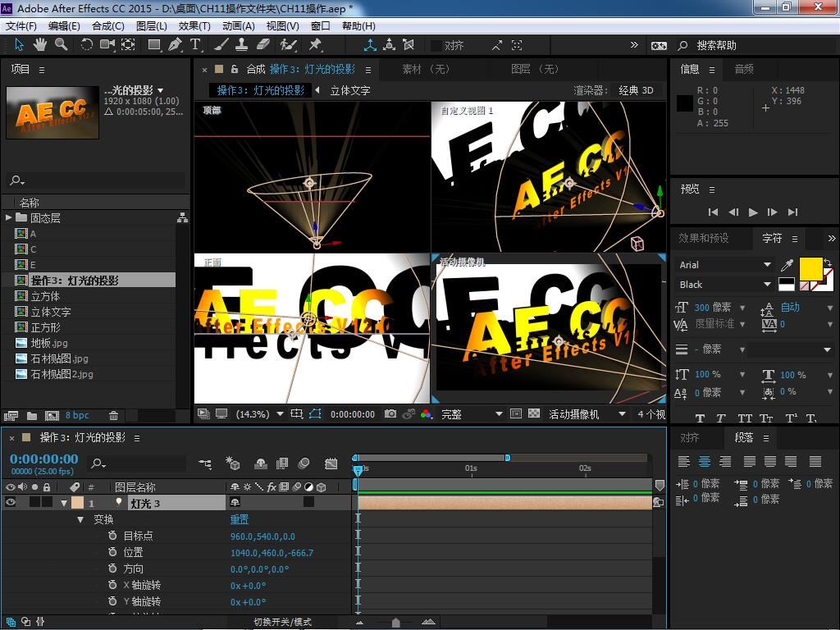The image size is (840, 630).
Task: Click the 8 bpc color depth button
Action: [77, 415]
